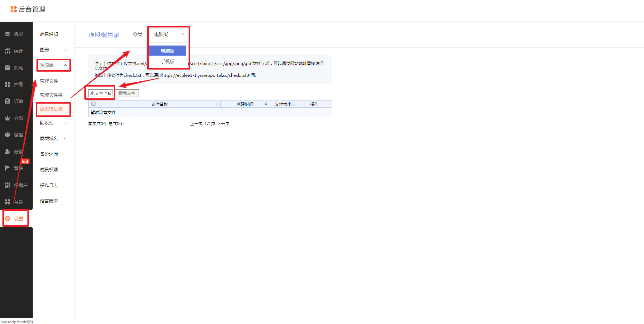Click the 分销 distribution icon

coord(7,152)
